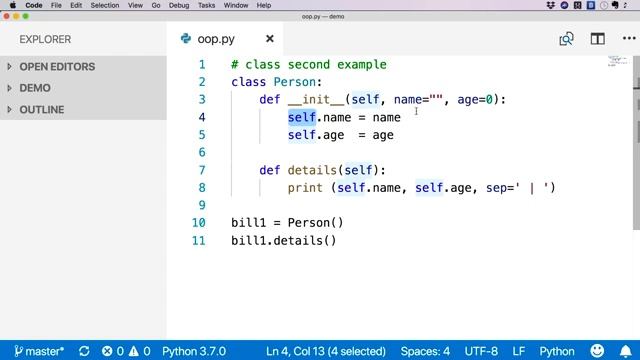The image size is (640, 360).
Task: Click the feedback smiley icon
Action: point(597,351)
